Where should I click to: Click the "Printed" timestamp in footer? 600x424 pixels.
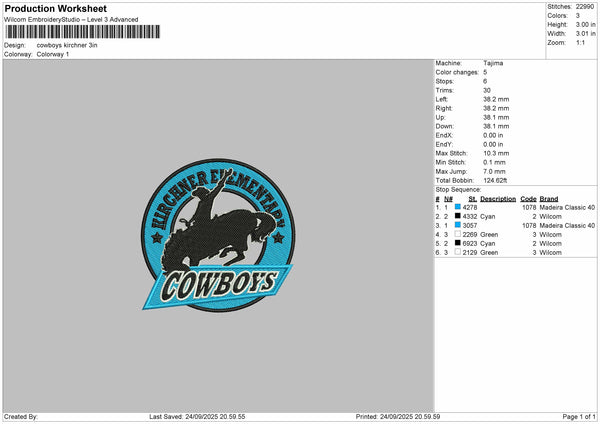(x=398, y=417)
